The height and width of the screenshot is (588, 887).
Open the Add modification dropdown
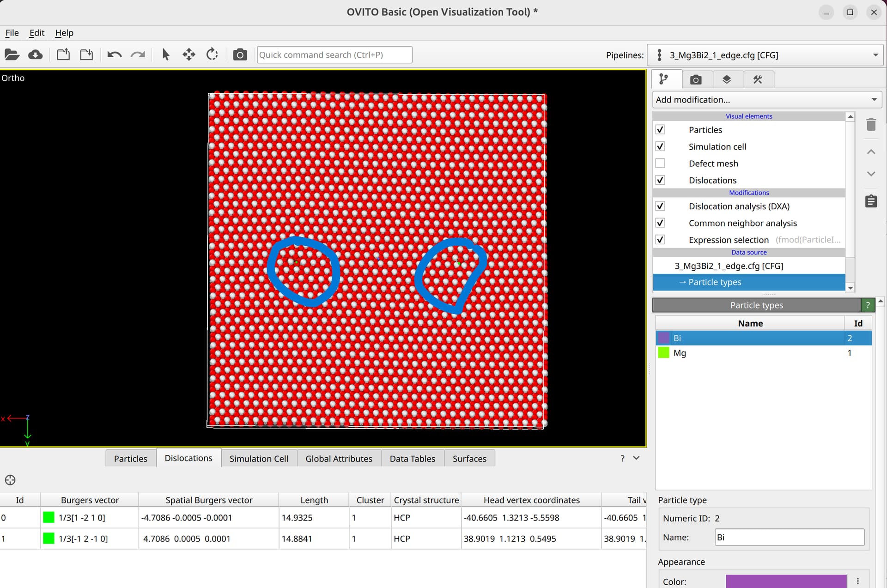click(766, 100)
